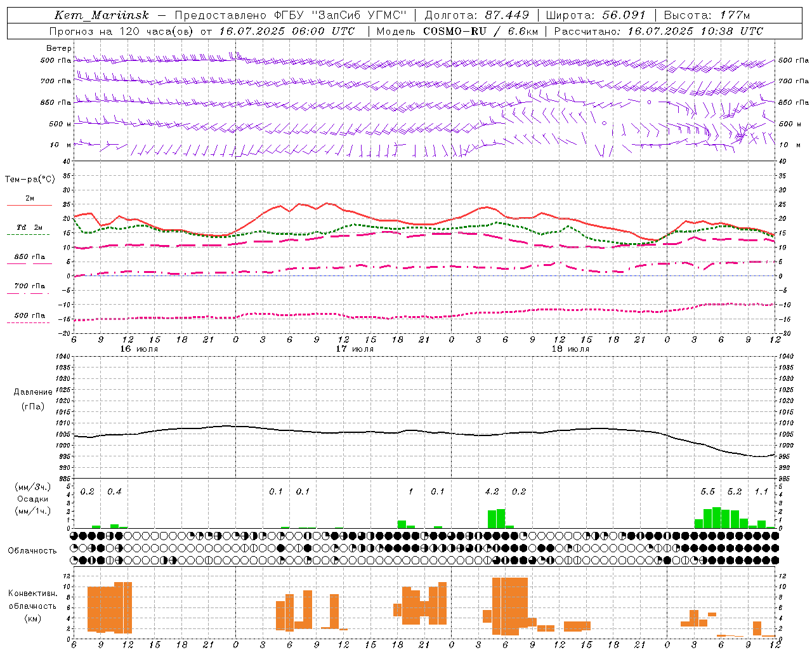The width and height of the screenshot is (812, 650).
Task: Click the (мм/1ч.) precipitation unit label
Action: point(33,511)
